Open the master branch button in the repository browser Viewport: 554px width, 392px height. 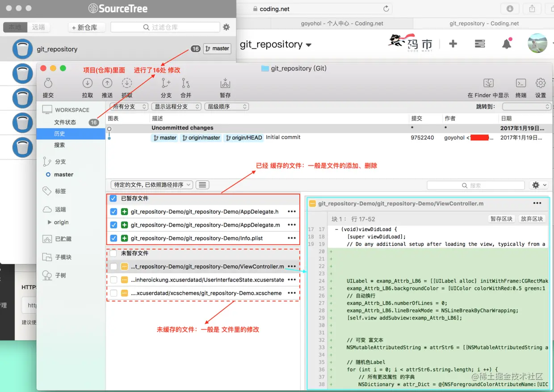(x=217, y=48)
